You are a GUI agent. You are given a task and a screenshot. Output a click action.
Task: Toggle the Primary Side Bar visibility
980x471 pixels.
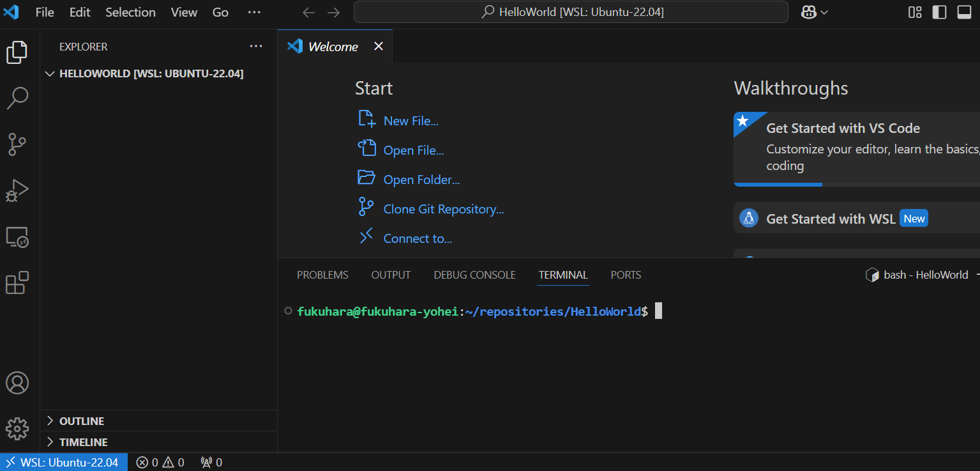pos(939,12)
